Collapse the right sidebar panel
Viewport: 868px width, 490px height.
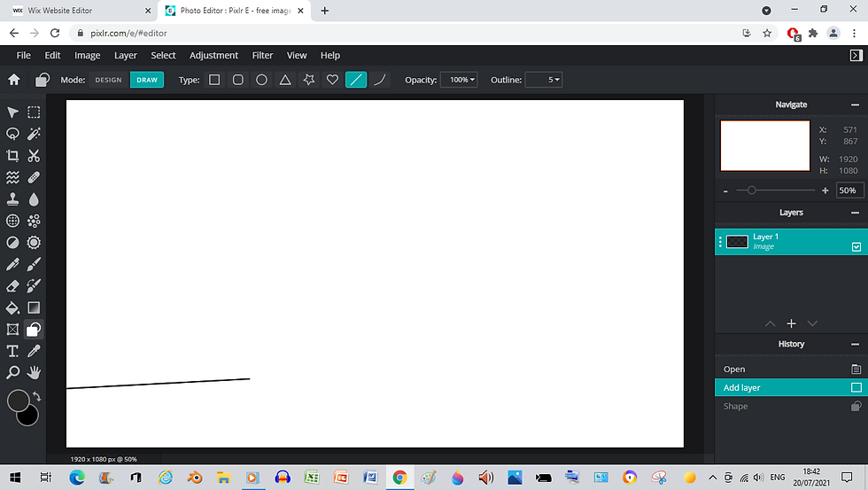point(856,55)
